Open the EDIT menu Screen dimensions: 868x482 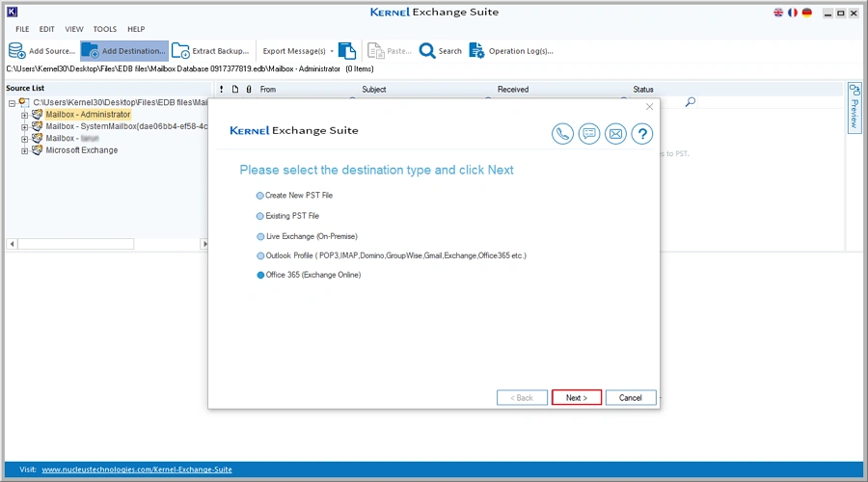click(x=46, y=29)
